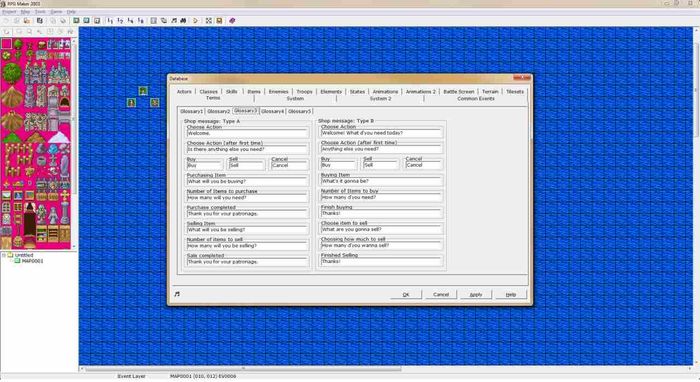Open the Map menu
The image size is (700, 382).
(x=25, y=12)
